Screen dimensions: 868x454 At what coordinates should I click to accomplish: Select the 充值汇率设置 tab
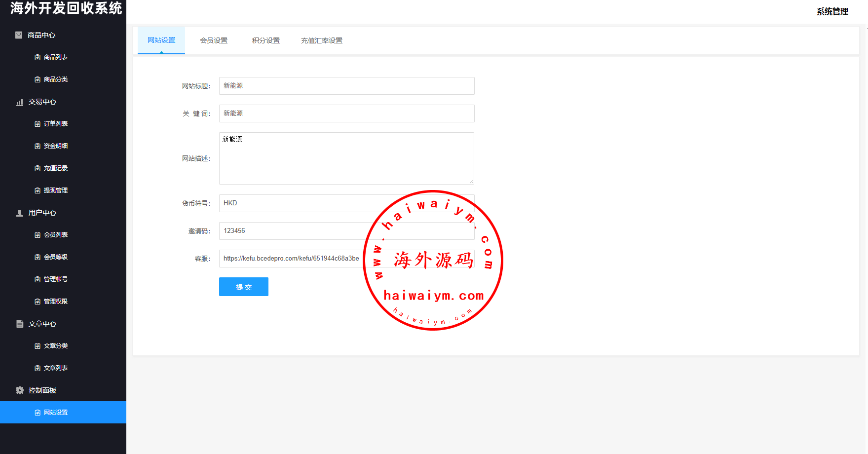pos(322,40)
